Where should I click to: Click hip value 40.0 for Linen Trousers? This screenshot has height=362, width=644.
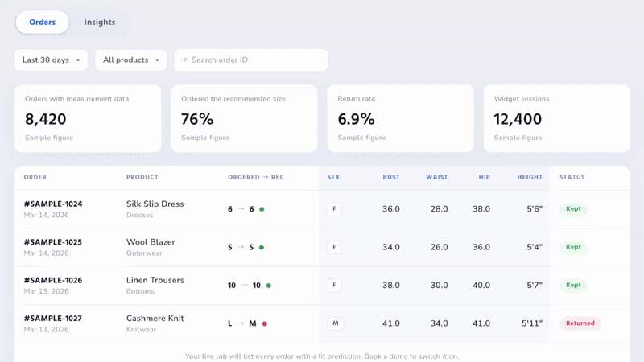481,286
